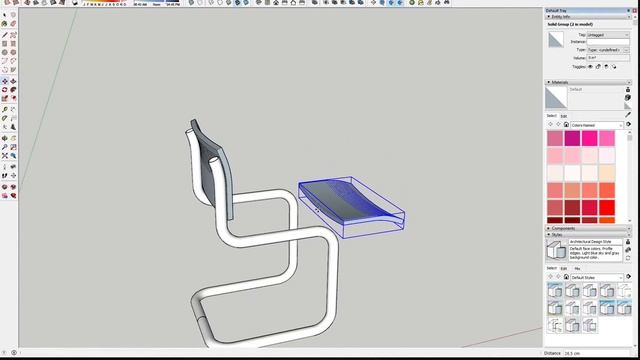Click the Type browse ellipsis button
640x360 pixels.
point(627,50)
